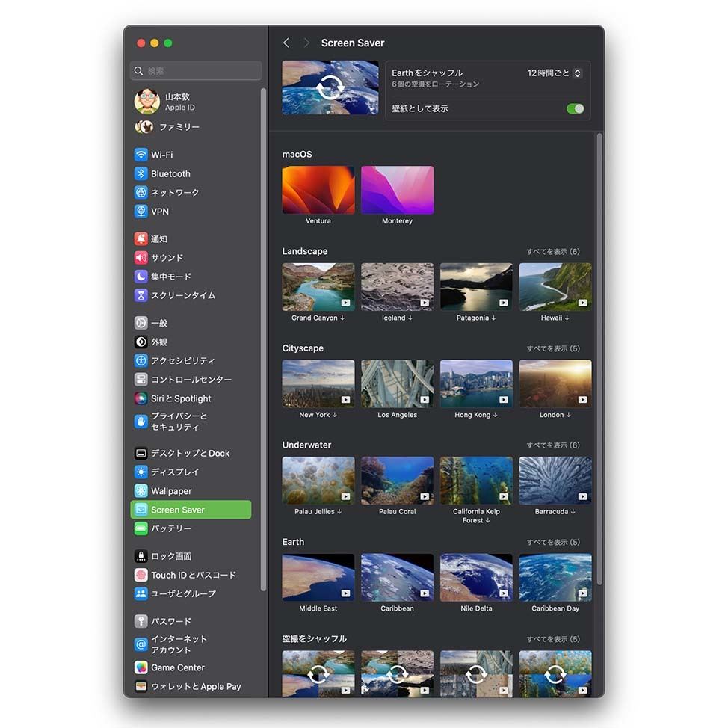Screen dimensions: 728x728
Task: Select the スクリーンタイム hourglass icon
Action: pos(141,295)
